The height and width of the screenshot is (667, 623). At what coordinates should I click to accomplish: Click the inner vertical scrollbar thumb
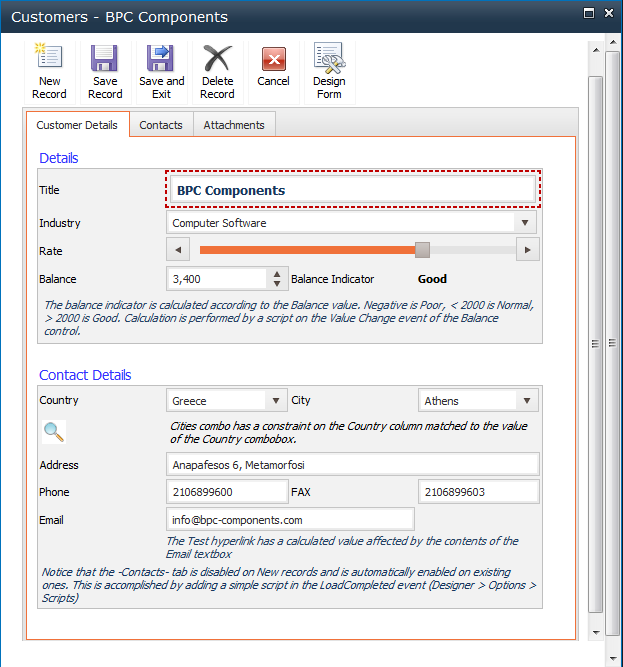coord(596,345)
